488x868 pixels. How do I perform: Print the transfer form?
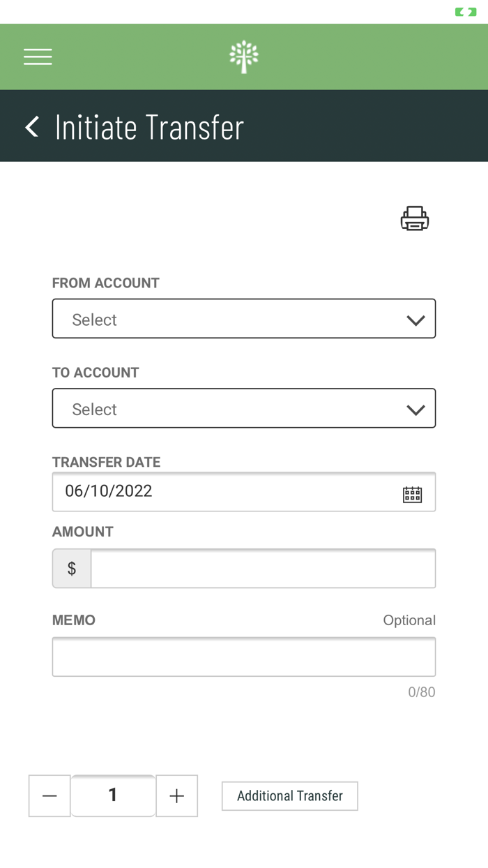click(x=415, y=218)
